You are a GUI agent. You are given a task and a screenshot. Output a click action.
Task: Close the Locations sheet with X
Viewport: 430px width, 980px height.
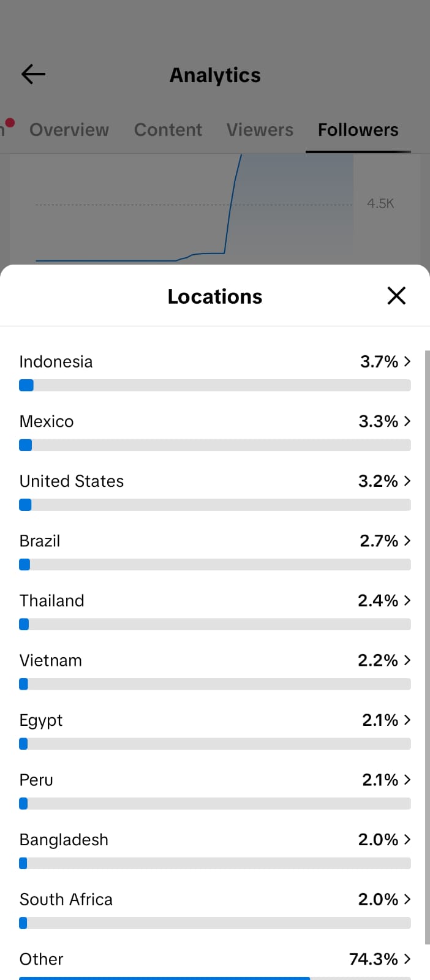click(x=396, y=296)
